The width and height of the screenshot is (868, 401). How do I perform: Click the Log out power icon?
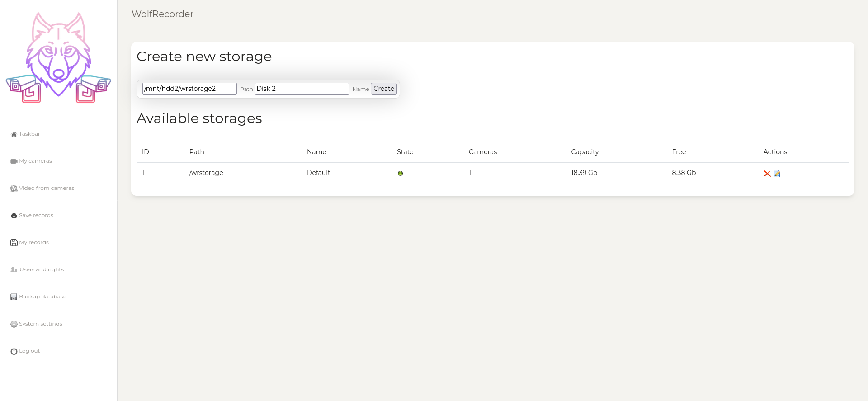point(14,351)
